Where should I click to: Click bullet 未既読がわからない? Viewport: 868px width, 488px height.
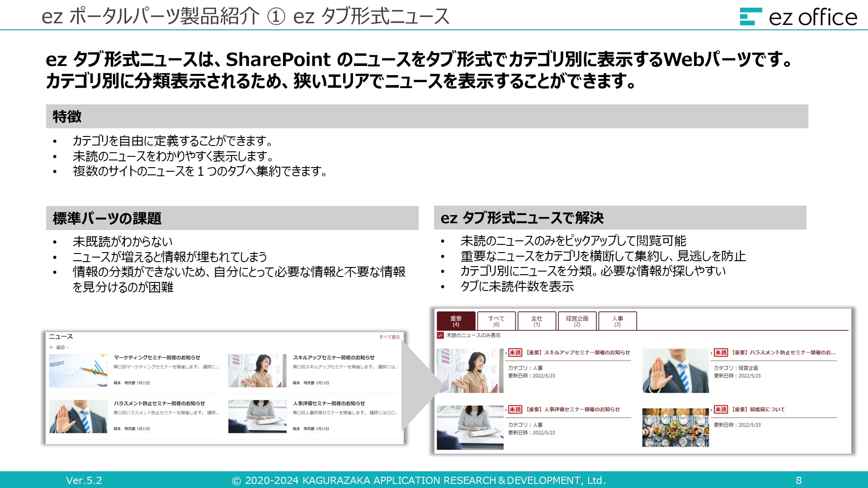pyautogui.click(x=123, y=242)
